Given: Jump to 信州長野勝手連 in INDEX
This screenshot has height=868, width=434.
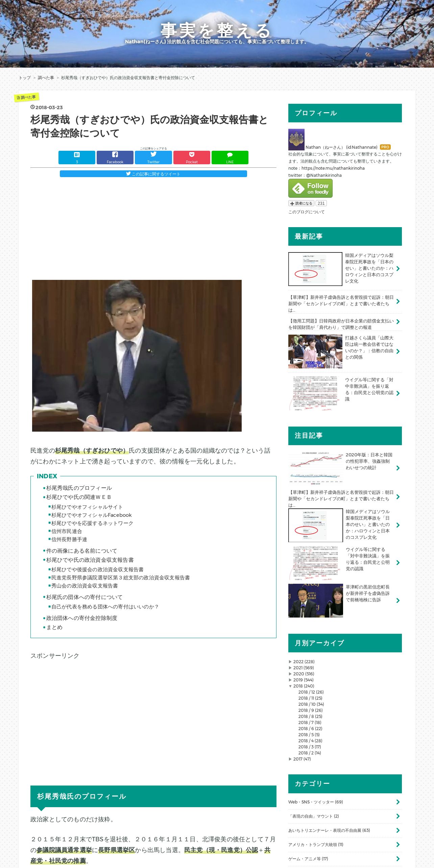Looking at the screenshot, I should pos(69,539).
